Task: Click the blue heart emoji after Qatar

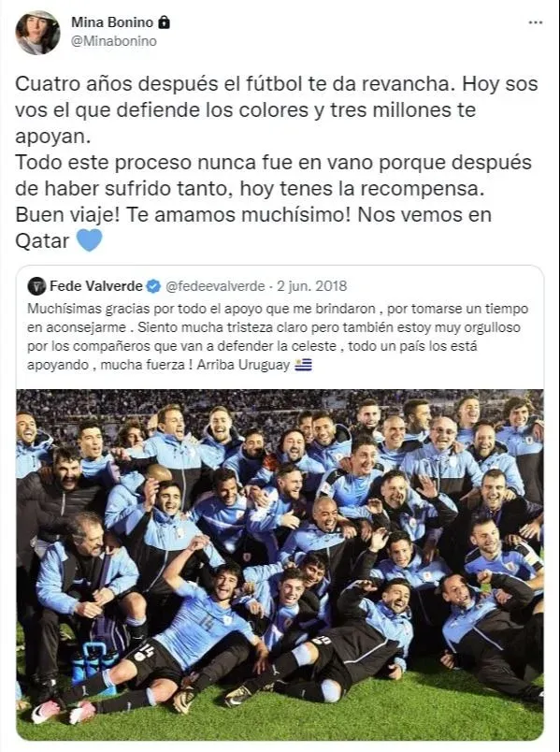Action: (89, 239)
